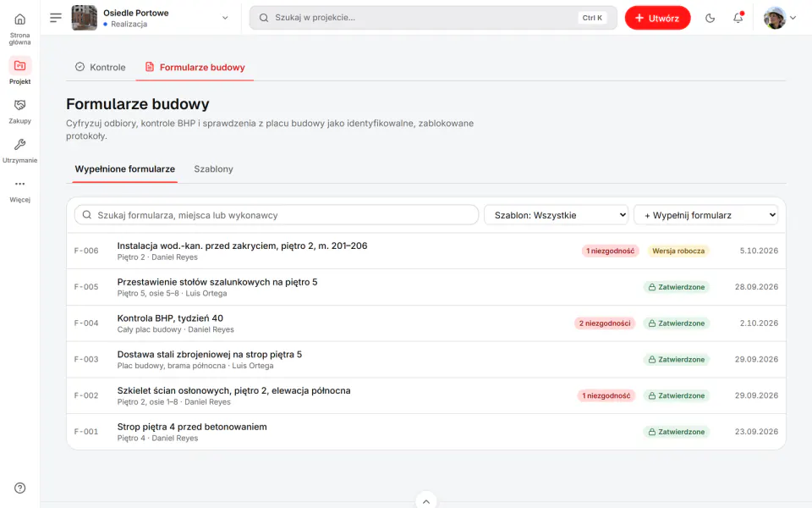This screenshot has height=508, width=812.
Task: Click date 2.10.2026
Action: (x=759, y=323)
